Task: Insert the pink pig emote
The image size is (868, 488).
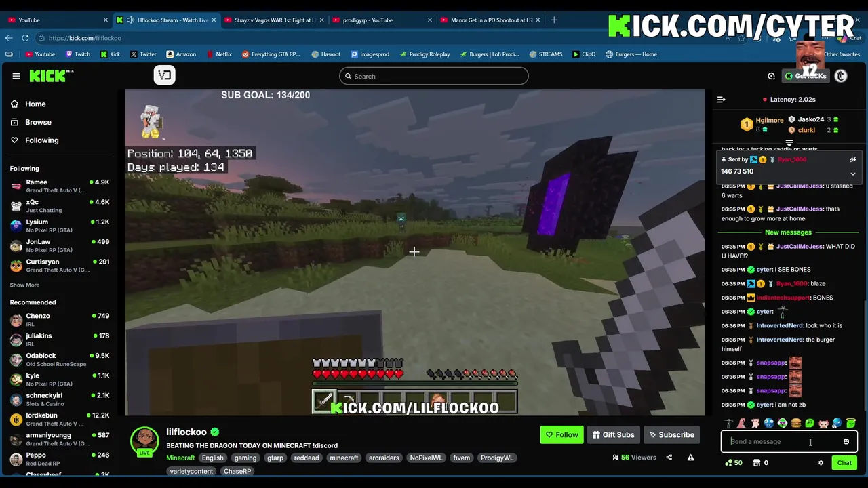Action: (x=823, y=424)
